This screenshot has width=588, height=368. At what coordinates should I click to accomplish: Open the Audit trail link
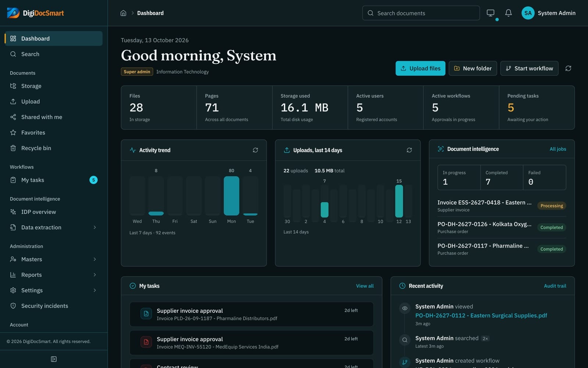[555, 286]
